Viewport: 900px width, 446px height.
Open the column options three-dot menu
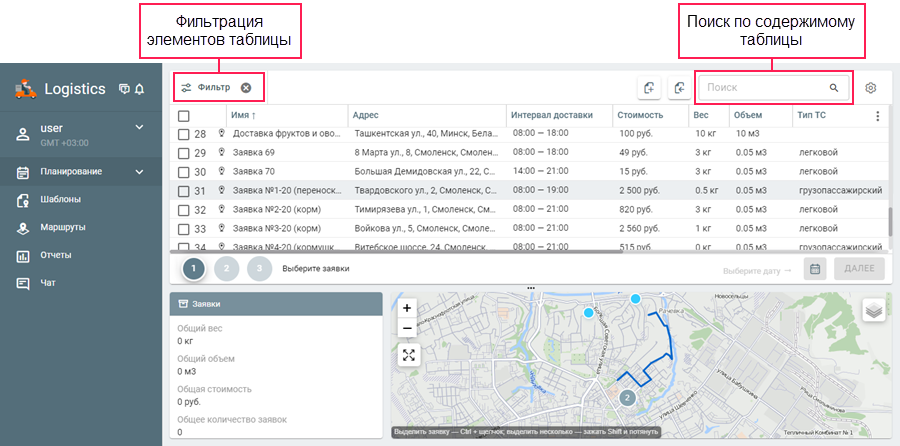[x=878, y=116]
